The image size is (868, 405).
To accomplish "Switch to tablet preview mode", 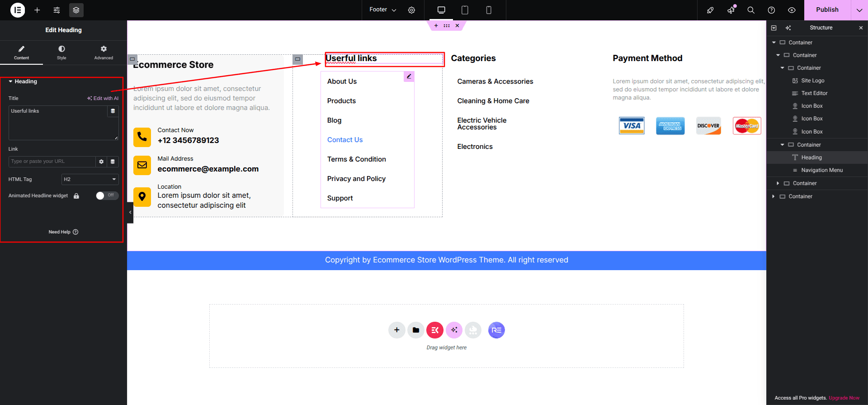I will [465, 10].
